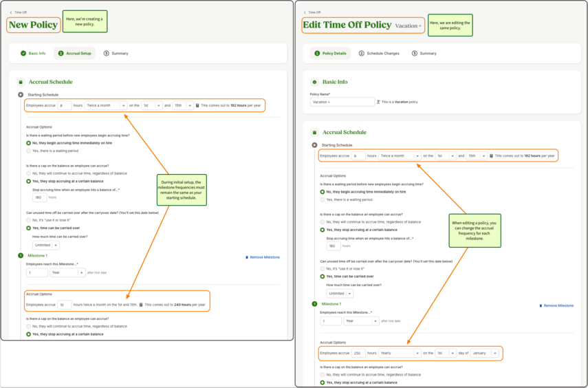Click calculator icon beside 192 hours in Edit Policy
This screenshot has height=388, width=588.
point(491,155)
